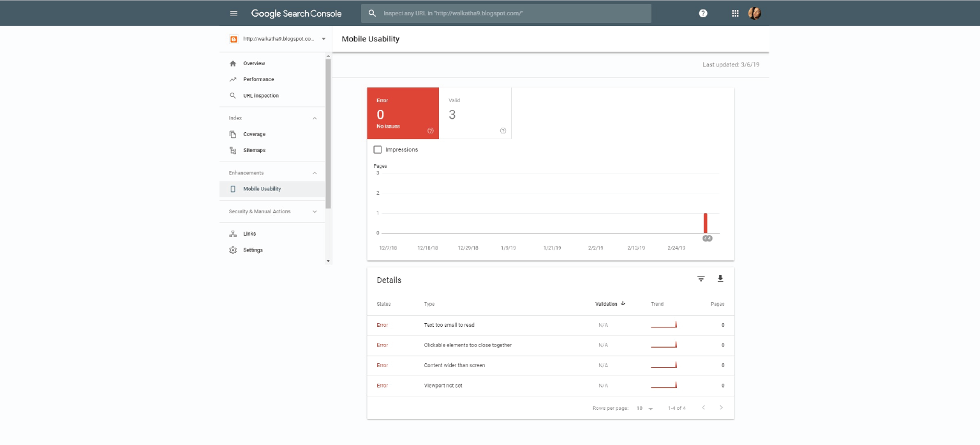980x445 pixels.
Task: Click the 1-4 of 4 pagination text
Action: point(677,408)
